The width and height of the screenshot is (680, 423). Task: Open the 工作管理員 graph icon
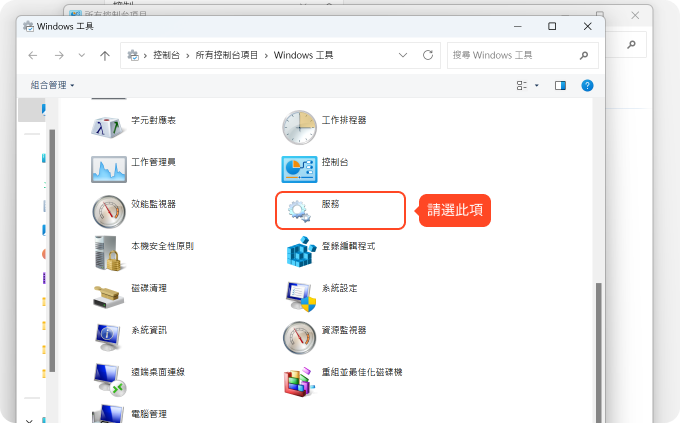109,169
